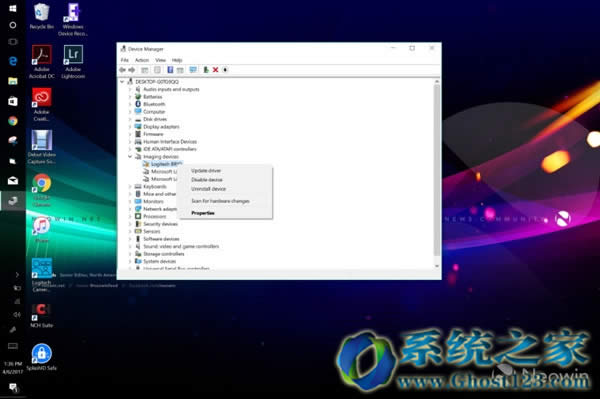The image size is (600, 399).
Task: Select the Sensors category
Action: pyautogui.click(x=152, y=231)
